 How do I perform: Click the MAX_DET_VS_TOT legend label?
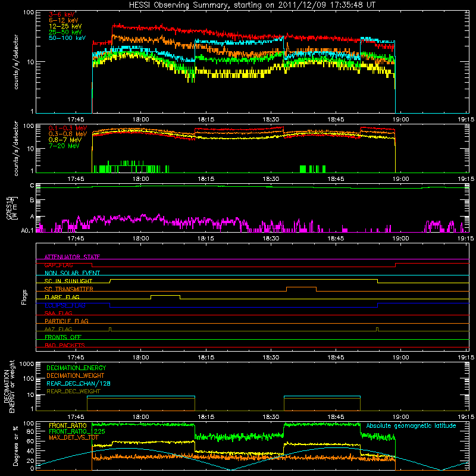click(x=74, y=437)
